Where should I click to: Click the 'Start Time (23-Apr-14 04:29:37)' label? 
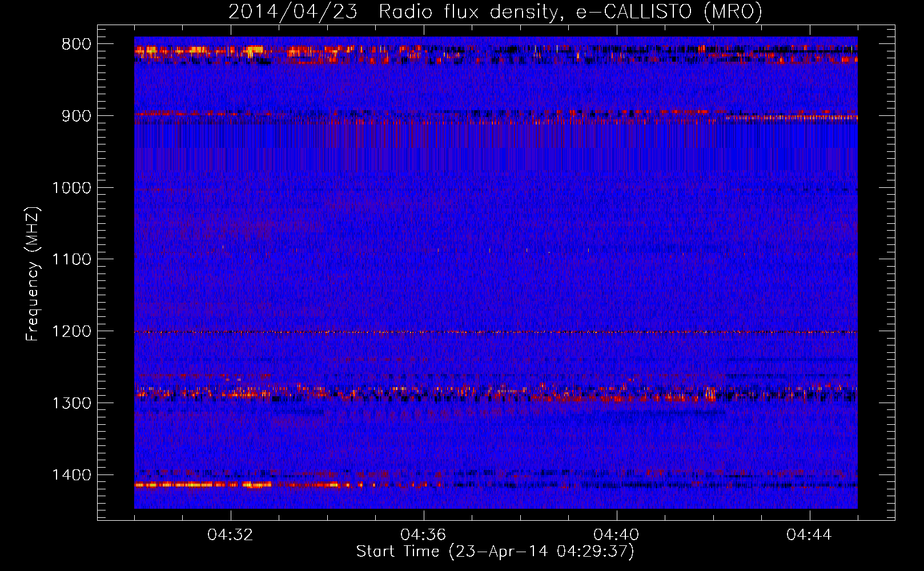[495, 552]
